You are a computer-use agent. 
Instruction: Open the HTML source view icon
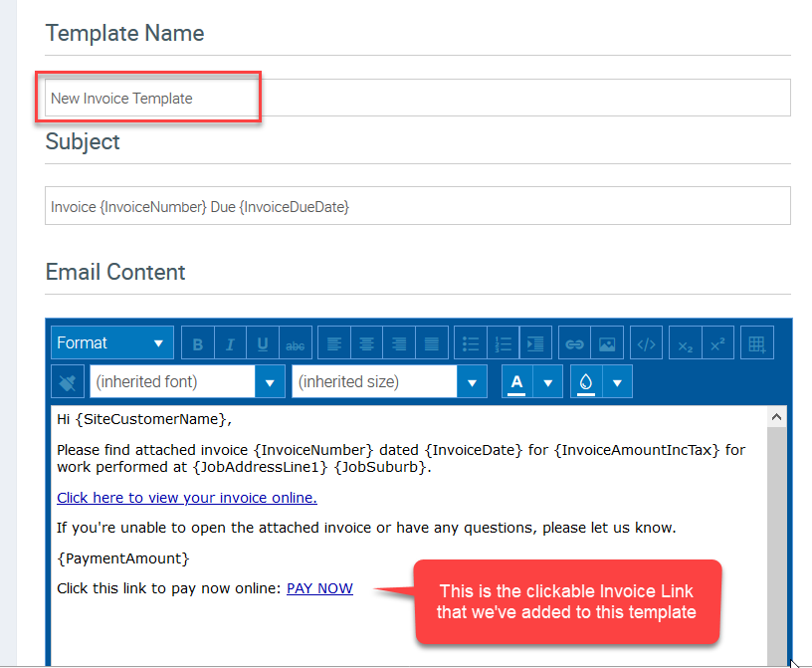tap(646, 344)
